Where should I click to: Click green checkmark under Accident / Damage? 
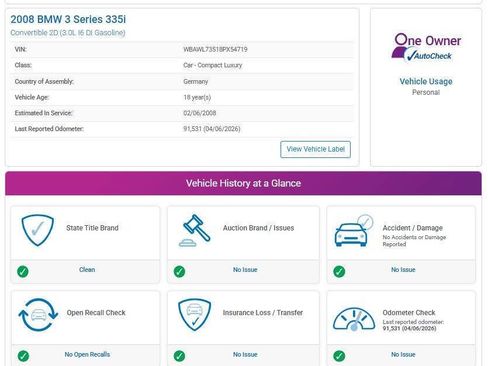click(x=339, y=271)
